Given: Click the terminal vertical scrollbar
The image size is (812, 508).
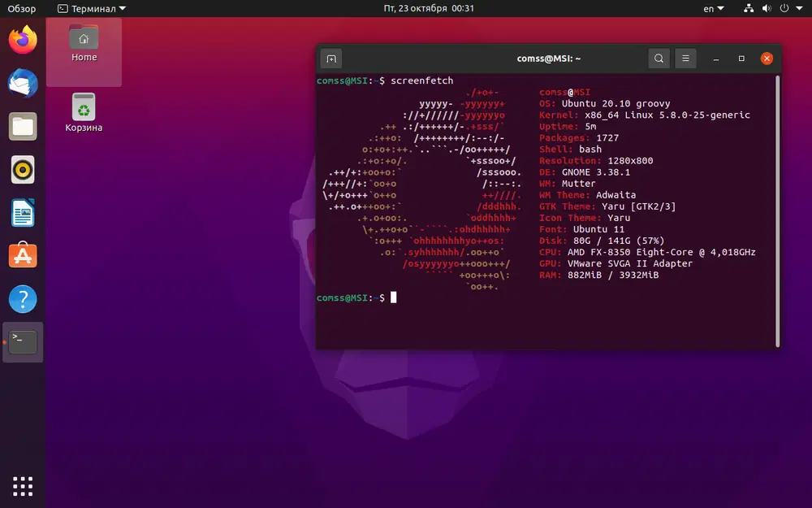Looking at the screenshot, I should 777,211.
